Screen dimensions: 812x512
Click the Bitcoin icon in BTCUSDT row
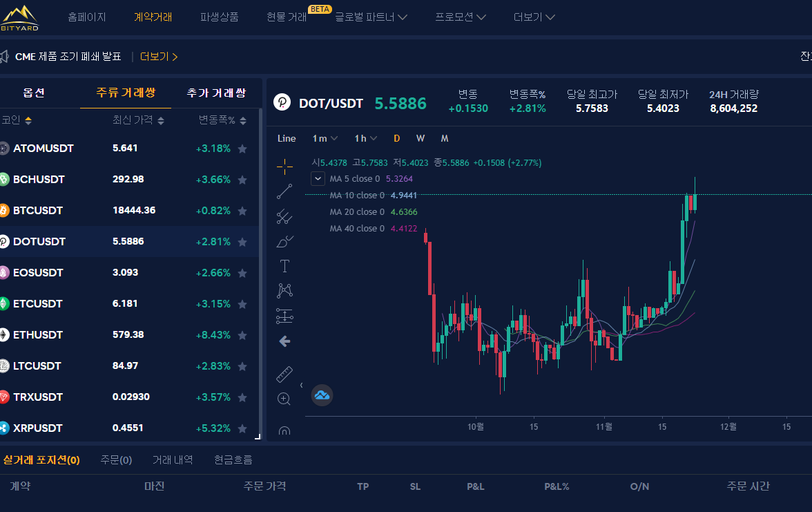click(4, 210)
